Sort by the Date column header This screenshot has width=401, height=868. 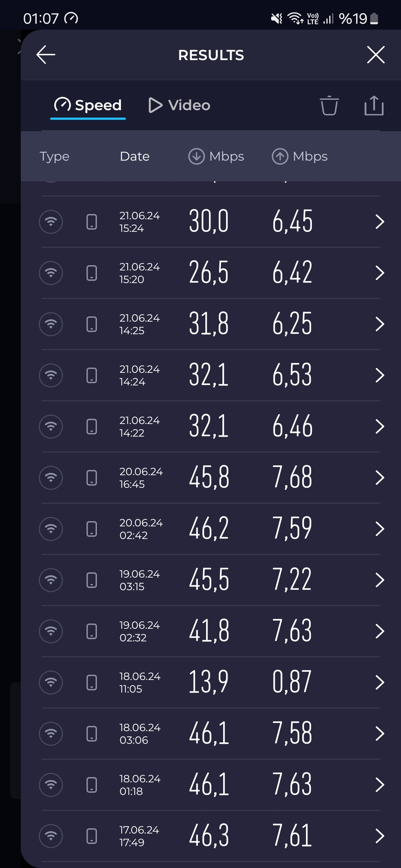(134, 156)
